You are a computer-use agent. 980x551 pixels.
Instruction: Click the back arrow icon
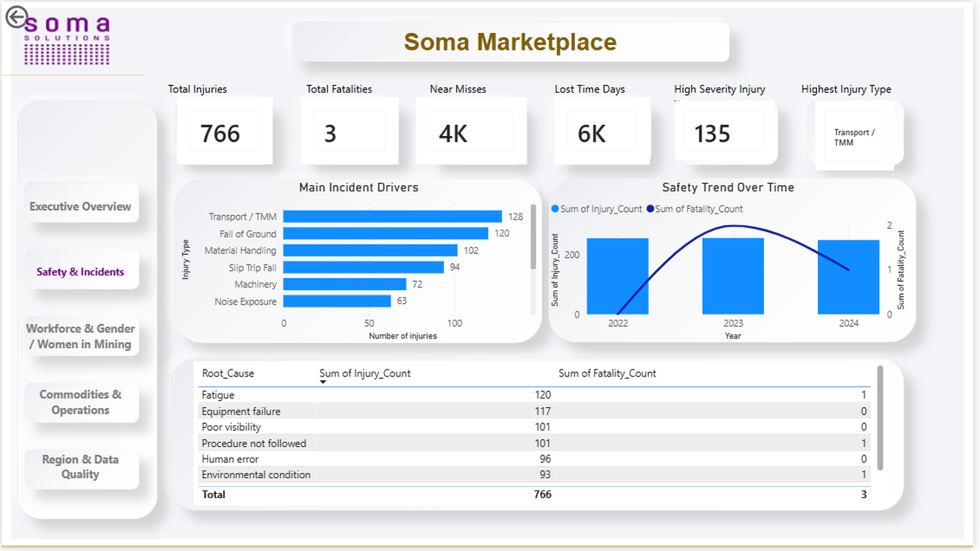16,18
